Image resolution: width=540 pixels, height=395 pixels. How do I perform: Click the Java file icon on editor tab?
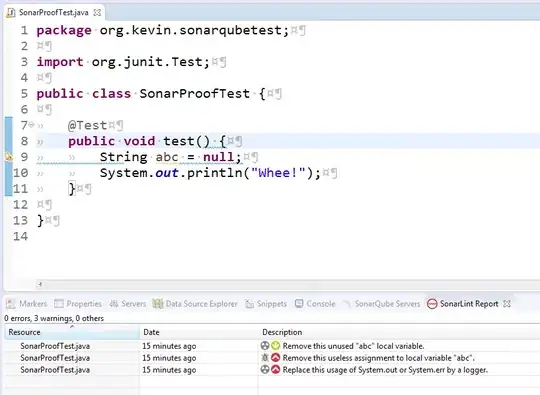11,13
